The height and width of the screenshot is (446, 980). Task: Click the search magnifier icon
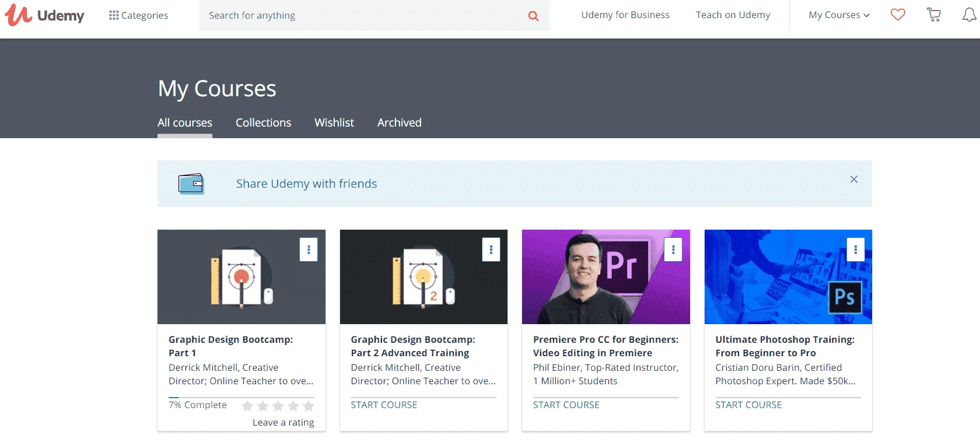point(533,16)
